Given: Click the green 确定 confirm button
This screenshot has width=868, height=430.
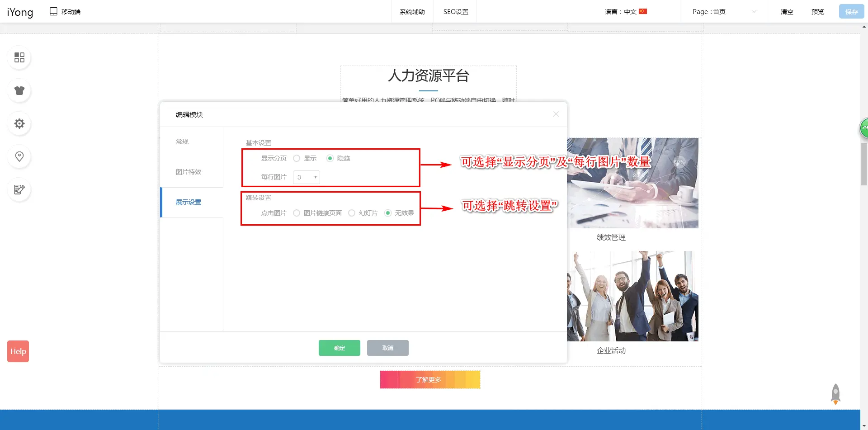Looking at the screenshot, I should pos(339,348).
